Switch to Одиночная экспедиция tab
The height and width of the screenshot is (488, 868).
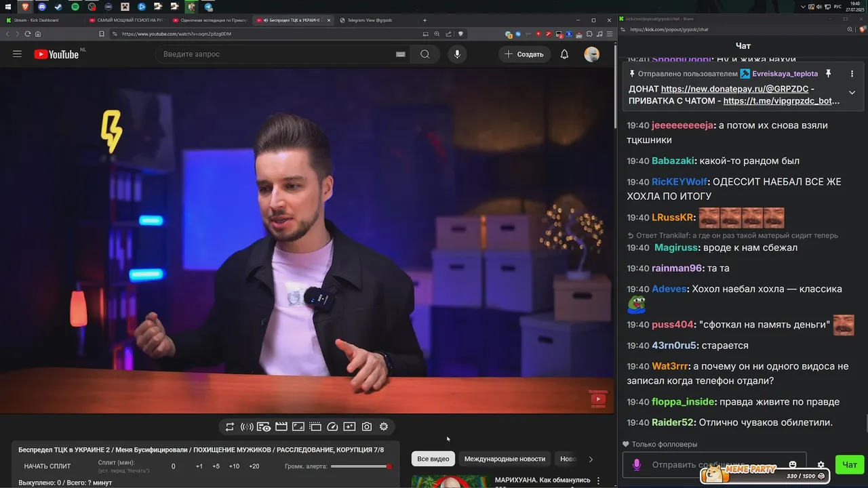coord(210,20)
